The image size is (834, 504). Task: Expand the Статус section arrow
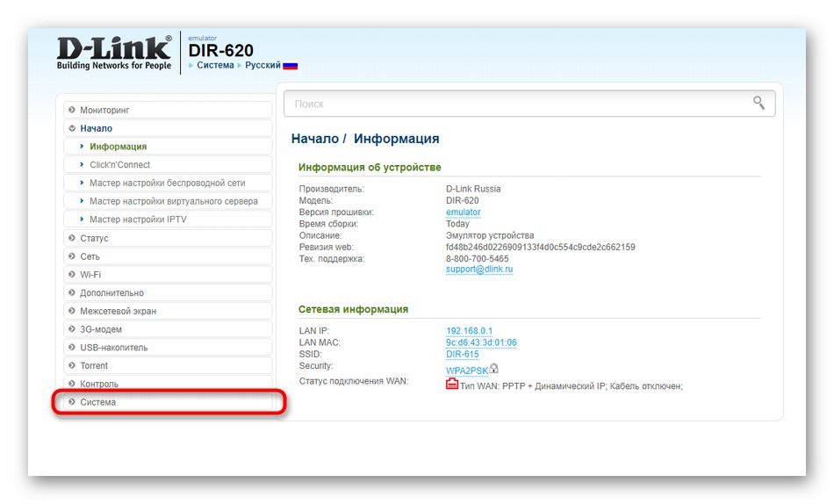(72, 238)
